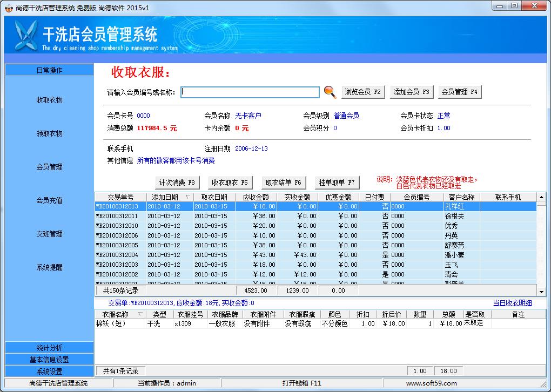
Task: Open the 当日收衣明细 link
Action: tap(512, 303)
